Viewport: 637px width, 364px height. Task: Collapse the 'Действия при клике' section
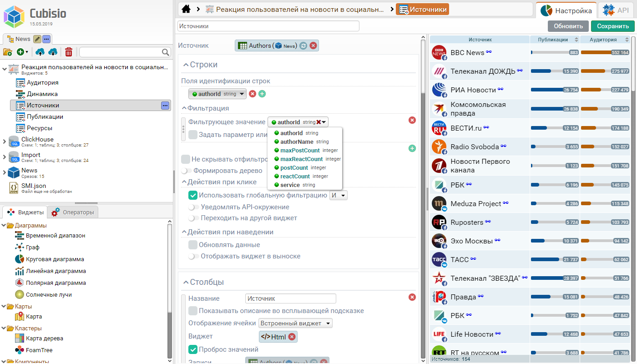[184, 182]
